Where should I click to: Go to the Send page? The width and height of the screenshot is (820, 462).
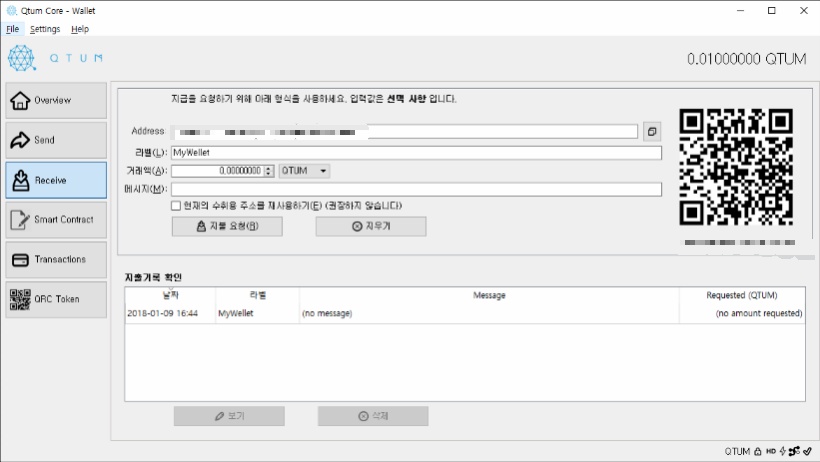coord(56,140)
